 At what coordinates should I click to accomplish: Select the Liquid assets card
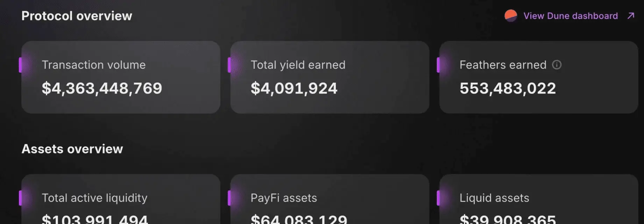(539, 199)
